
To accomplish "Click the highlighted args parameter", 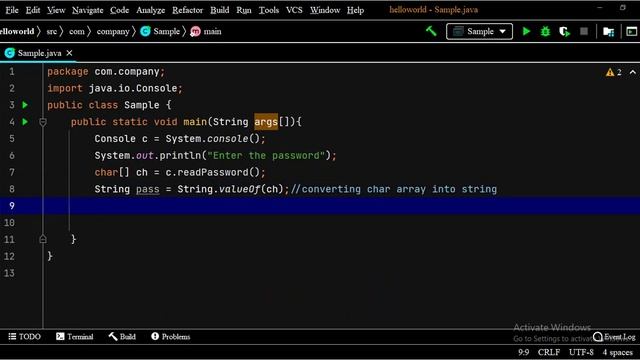I will (x=266, y=122).
